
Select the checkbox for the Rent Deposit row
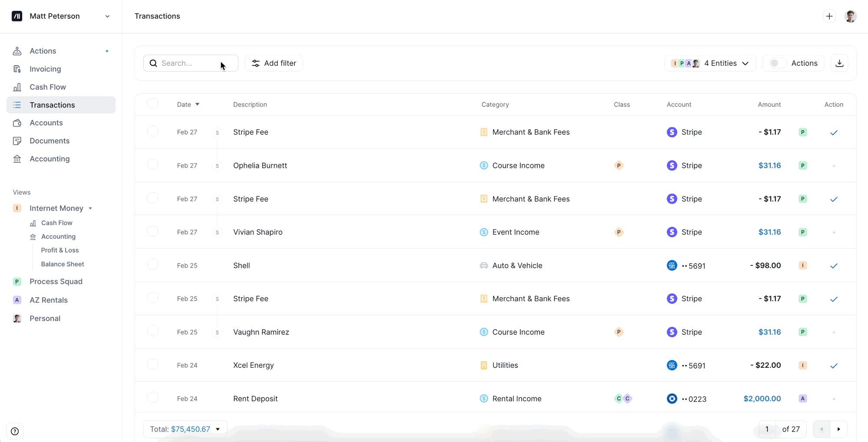click(153, 398)
